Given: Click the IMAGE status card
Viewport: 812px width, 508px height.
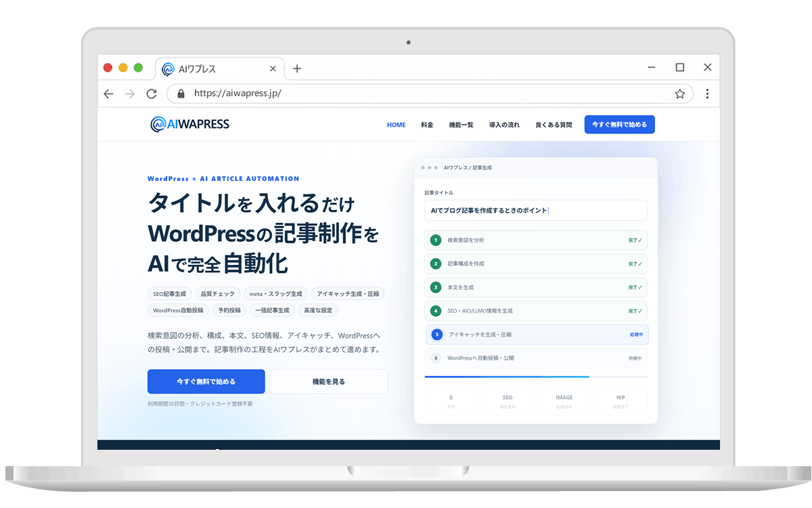Looking at the screenshot, I should (564, 401).
